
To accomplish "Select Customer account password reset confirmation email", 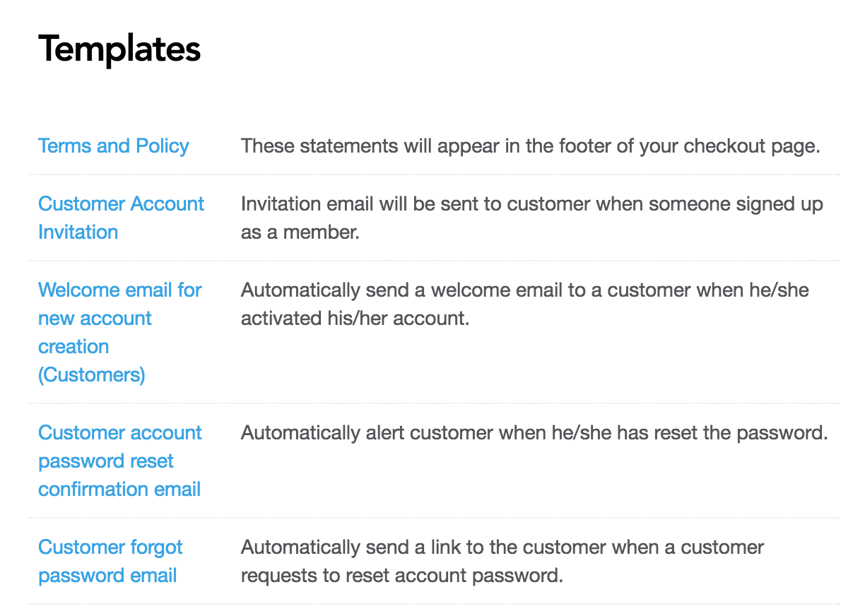I will 119,461.
